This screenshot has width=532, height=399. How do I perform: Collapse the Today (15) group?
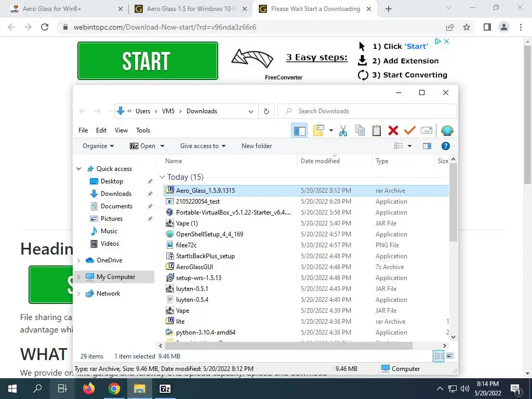tap(162, 177)
